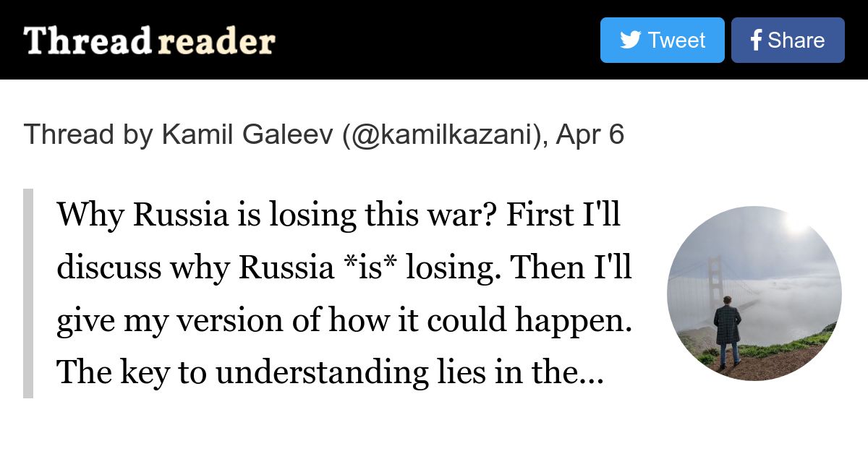
Task: Click the Twitter bird icon
Action: coord(630,40)
